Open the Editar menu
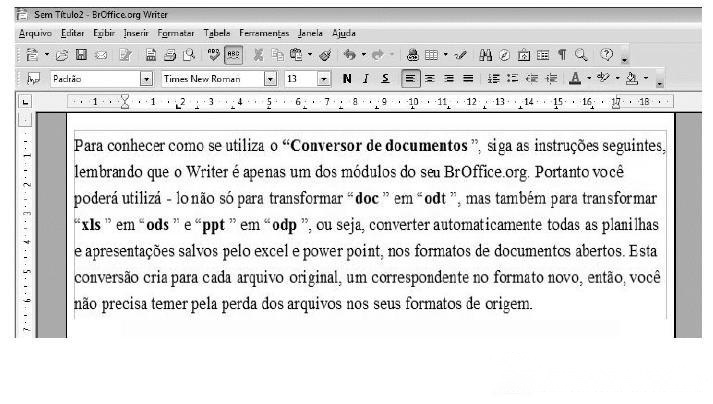713x404 pixels. 72,33
